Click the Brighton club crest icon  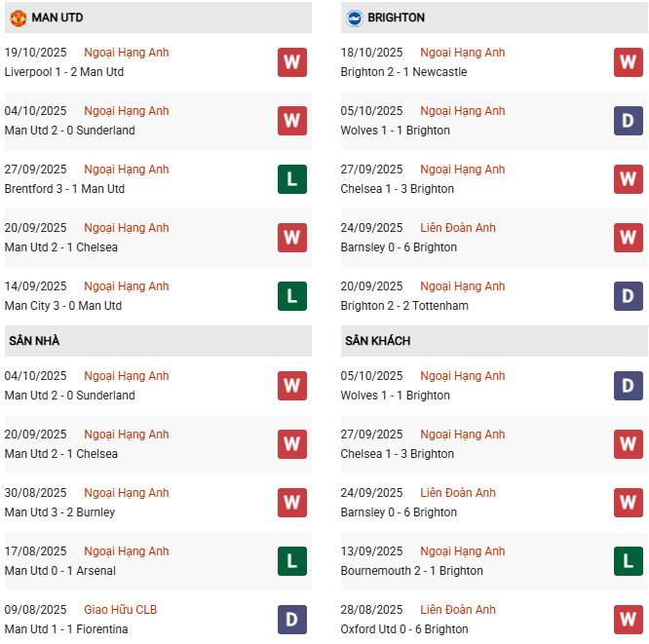pos(354,18)
